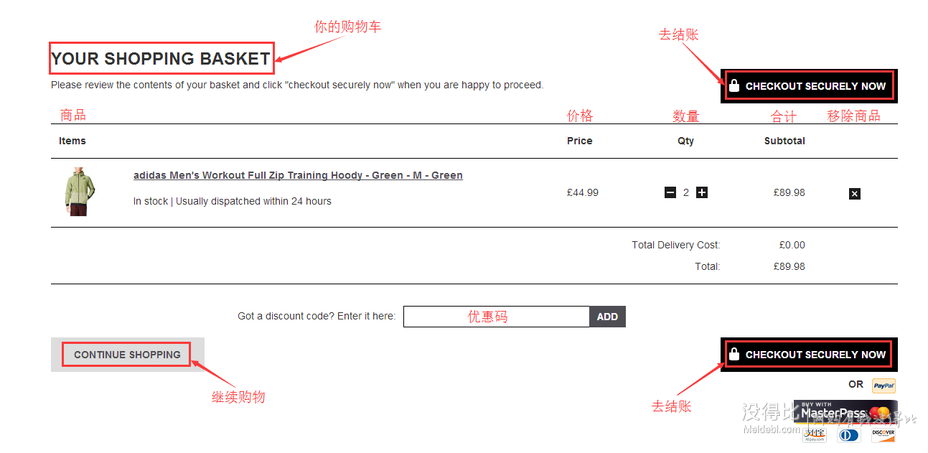Click the Qty column header
928x453 pixels.
[x=686, y=141]
